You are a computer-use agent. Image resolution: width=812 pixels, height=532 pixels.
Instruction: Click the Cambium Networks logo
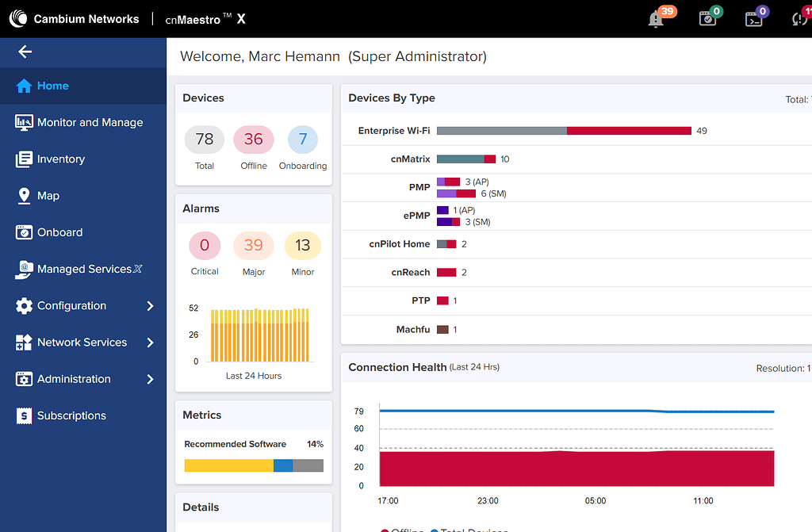click(x=18, y=19)
